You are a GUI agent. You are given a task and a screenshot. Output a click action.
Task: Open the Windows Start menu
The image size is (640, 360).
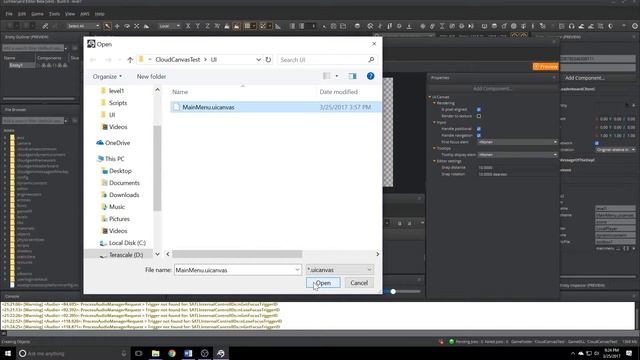coord(8,353)
